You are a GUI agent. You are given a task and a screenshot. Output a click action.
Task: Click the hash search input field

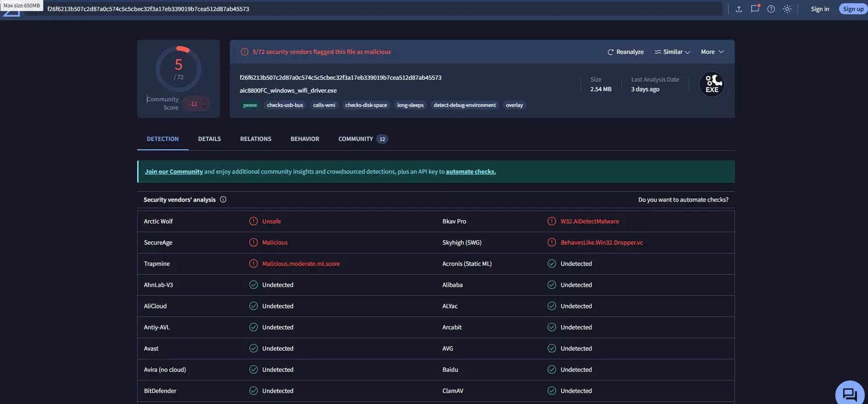(368, 9)
